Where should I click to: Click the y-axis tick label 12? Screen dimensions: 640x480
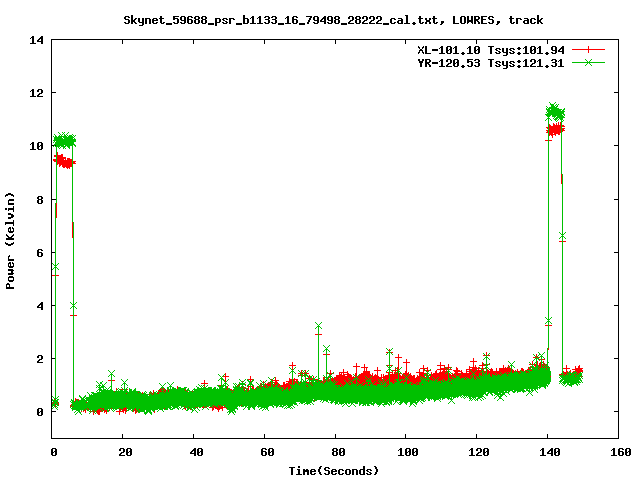(36, 93)
